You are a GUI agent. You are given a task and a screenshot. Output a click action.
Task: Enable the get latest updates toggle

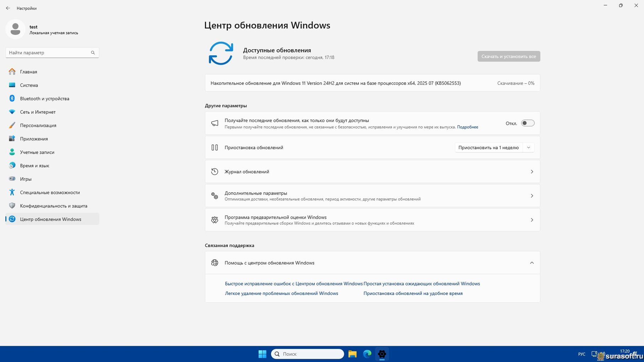click(527, 123)
